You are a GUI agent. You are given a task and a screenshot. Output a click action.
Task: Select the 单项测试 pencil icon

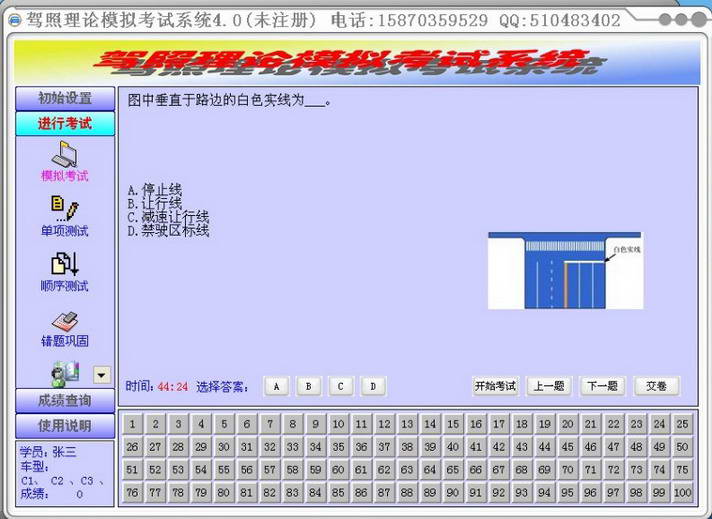pyautogui.click(x=64, y=209)
